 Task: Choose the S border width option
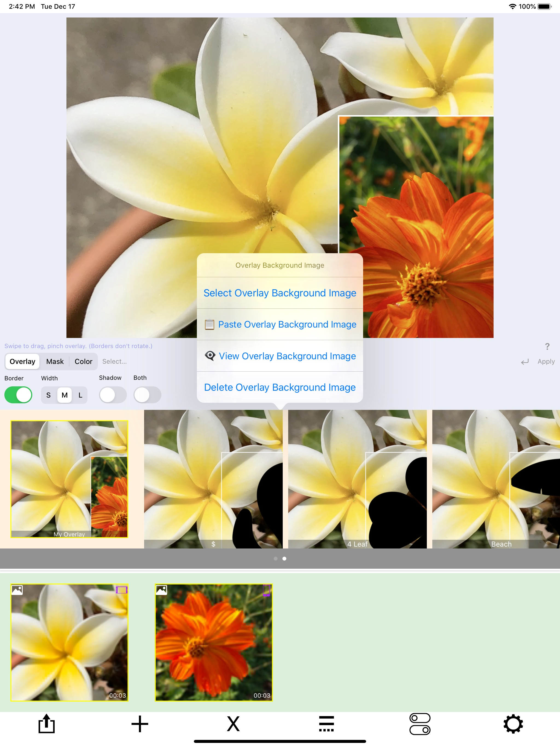(49, 395)
